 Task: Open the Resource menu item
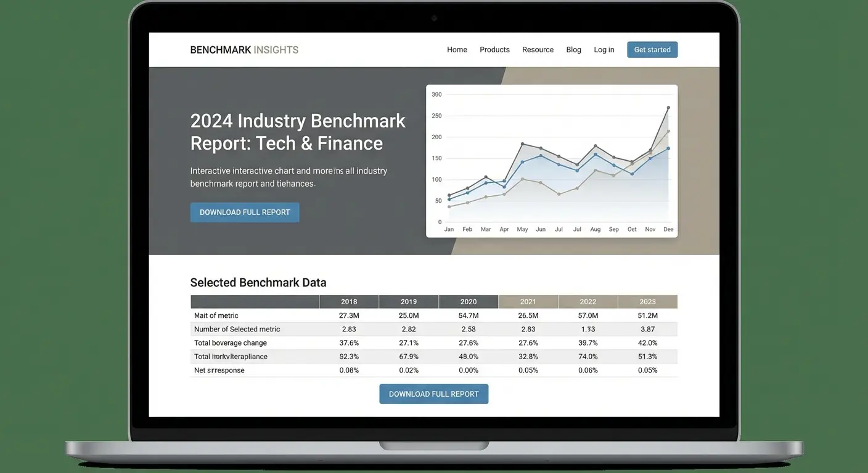(538, 50)
